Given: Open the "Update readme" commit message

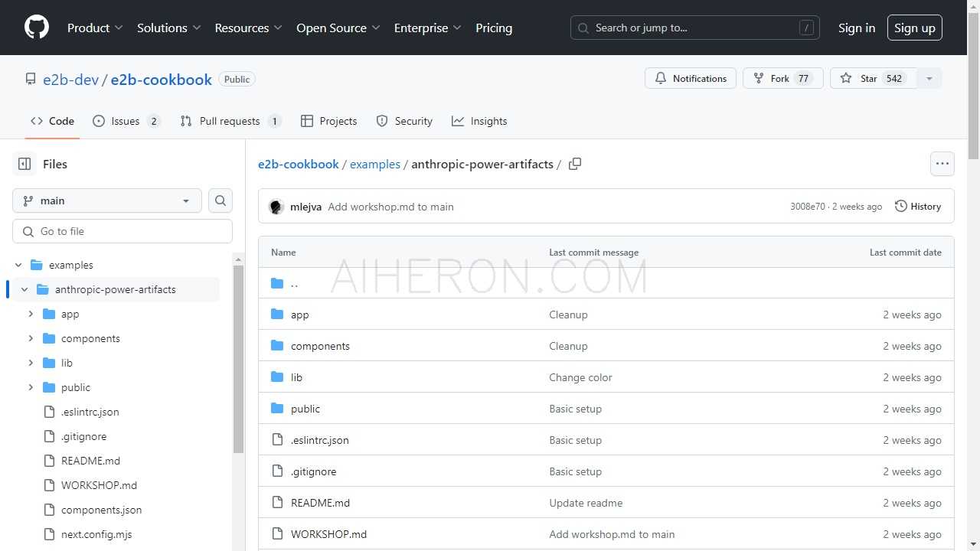Looking at the screenshot, I should (586, 503).
